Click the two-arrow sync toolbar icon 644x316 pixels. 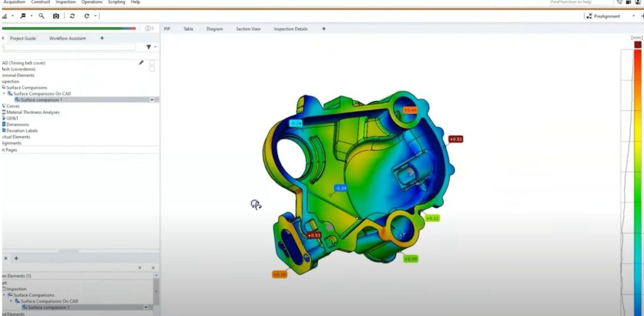(x=72, y=16)
